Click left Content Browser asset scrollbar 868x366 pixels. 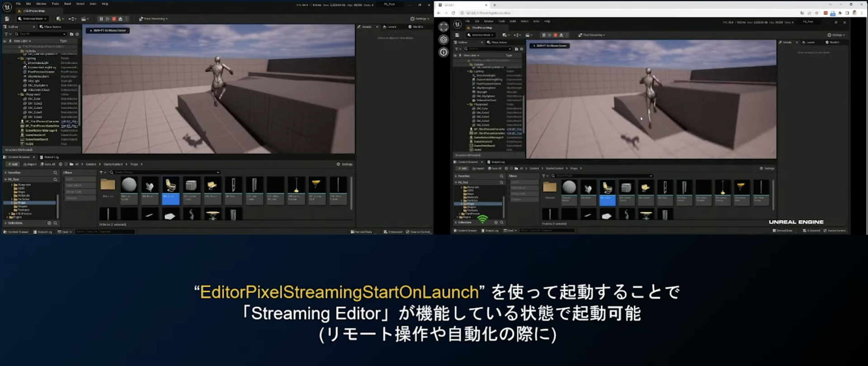(351, 193)
